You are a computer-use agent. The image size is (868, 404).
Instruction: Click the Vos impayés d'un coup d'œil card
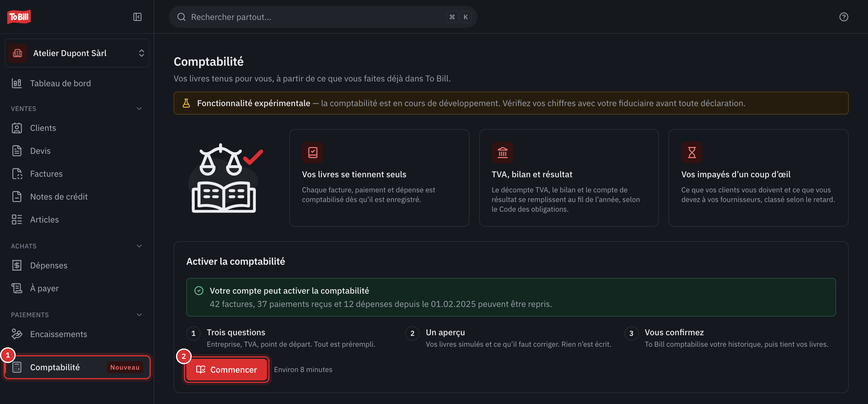758,178
